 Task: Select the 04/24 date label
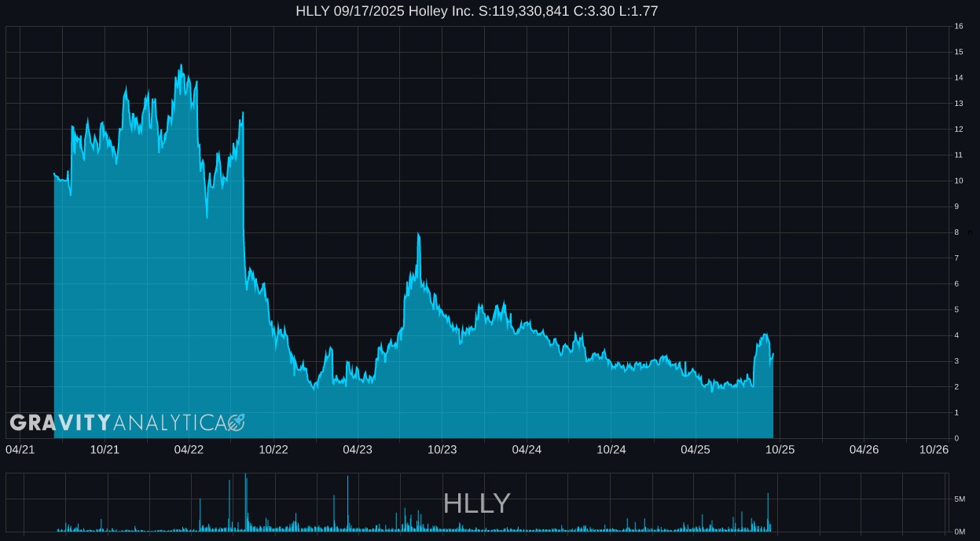coord(527,449)
